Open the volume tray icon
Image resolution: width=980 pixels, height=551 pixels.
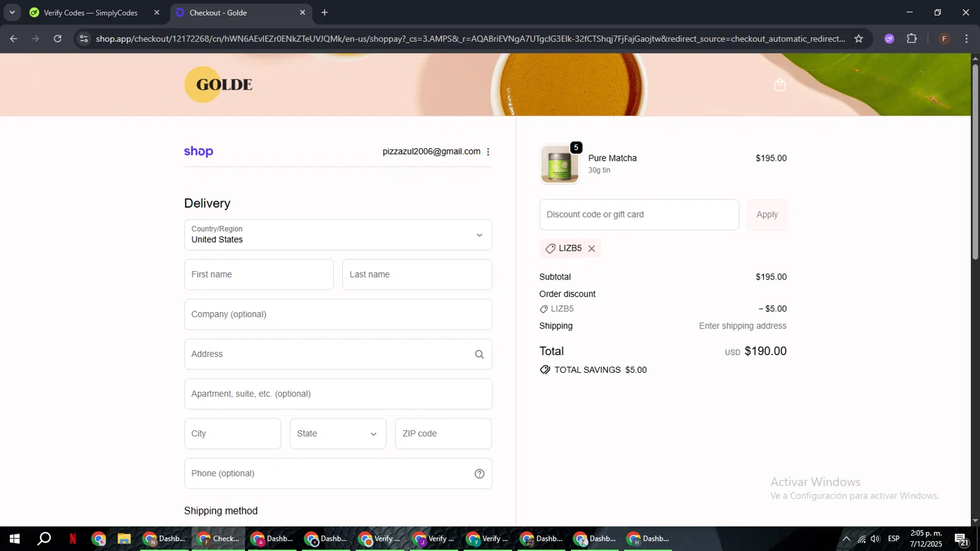(x=875, y=539)
